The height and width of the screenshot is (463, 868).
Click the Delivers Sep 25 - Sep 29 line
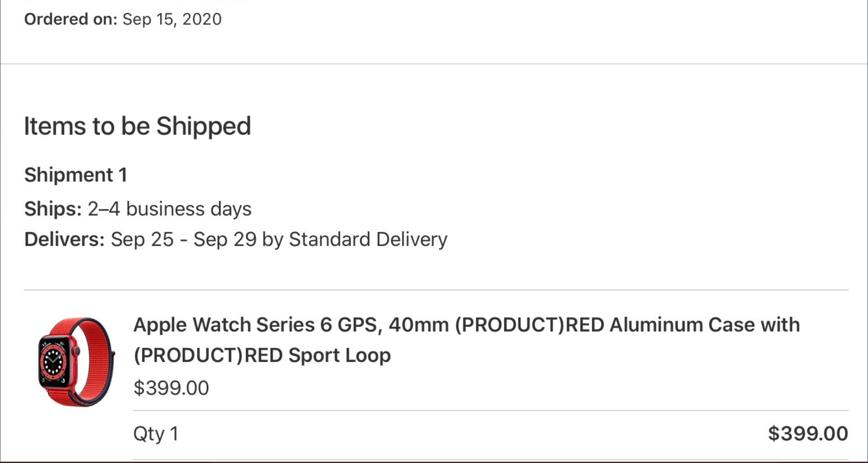click(236, 239)
